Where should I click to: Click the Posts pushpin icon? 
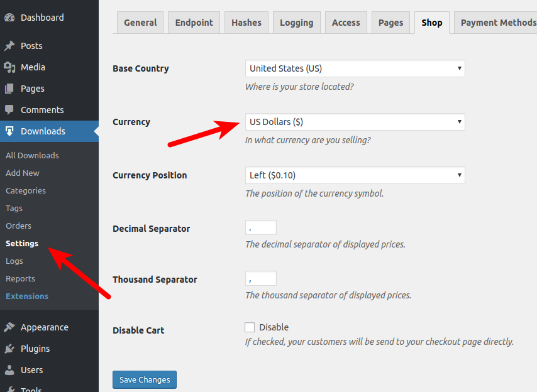click(9, 46)
